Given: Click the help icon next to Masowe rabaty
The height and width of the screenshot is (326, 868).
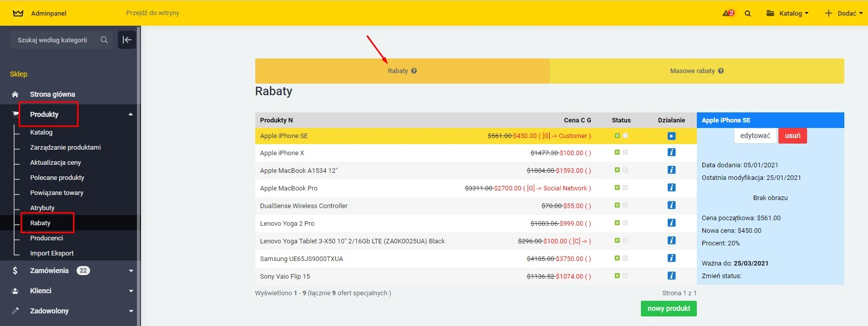Looking at the screenshot, I should 721,71.
